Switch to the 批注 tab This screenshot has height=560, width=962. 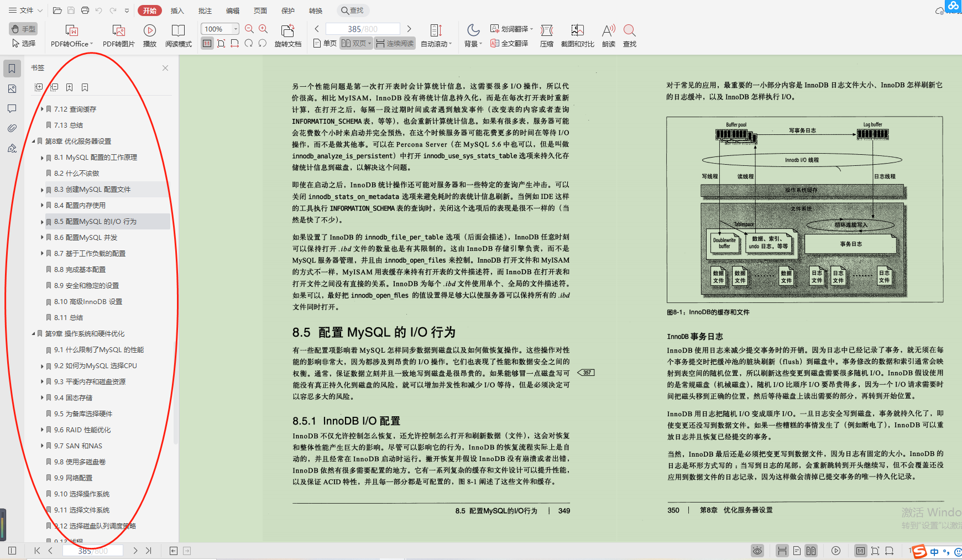pos(205,11)
